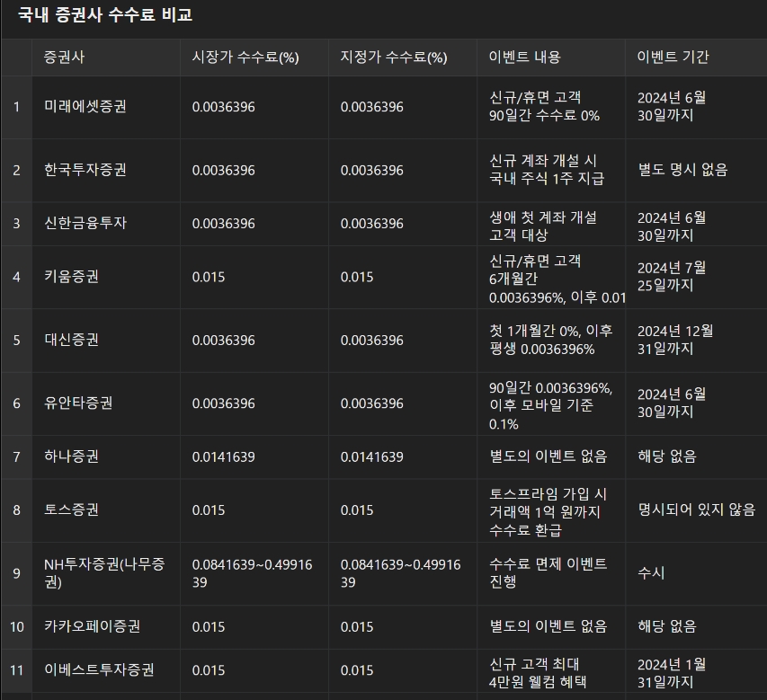Click row number 1

click(16, 107)
